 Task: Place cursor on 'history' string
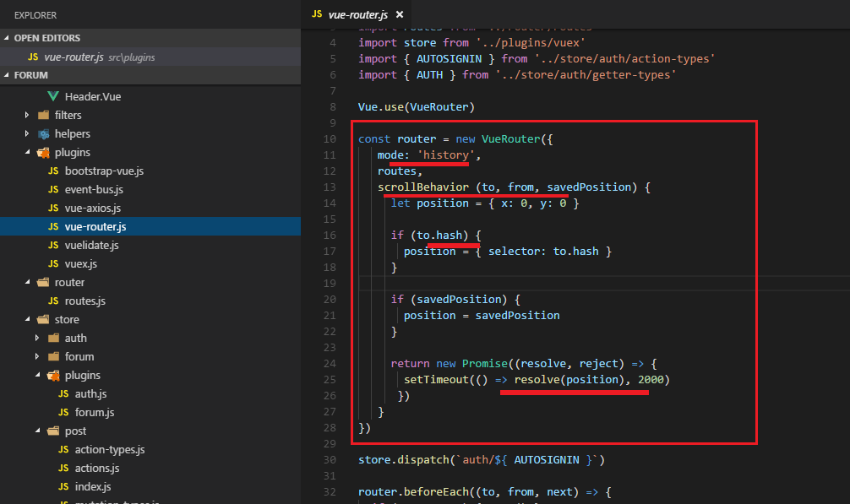point(445,154)
